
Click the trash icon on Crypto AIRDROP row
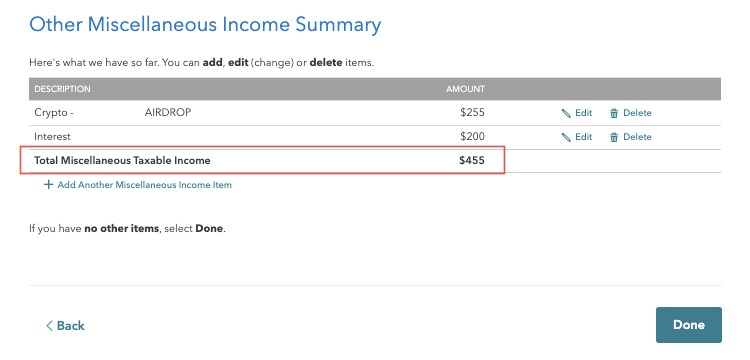click(x=614, y=113)
